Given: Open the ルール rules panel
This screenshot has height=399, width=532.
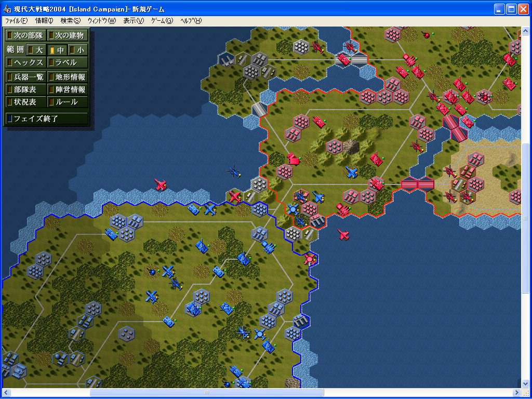Looking at the screenshot, I should click(68, 102).
